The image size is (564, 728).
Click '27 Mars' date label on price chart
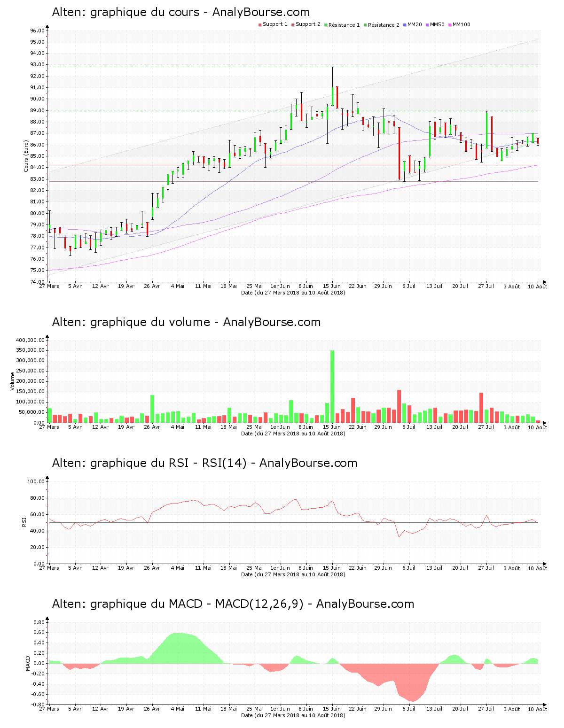pyautogui.click(x=49, y=286)
